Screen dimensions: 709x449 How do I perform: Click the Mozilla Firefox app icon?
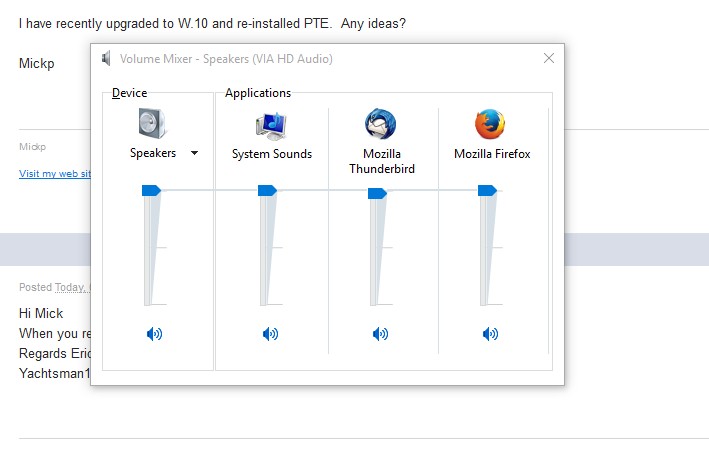click(x=490, y=124)
